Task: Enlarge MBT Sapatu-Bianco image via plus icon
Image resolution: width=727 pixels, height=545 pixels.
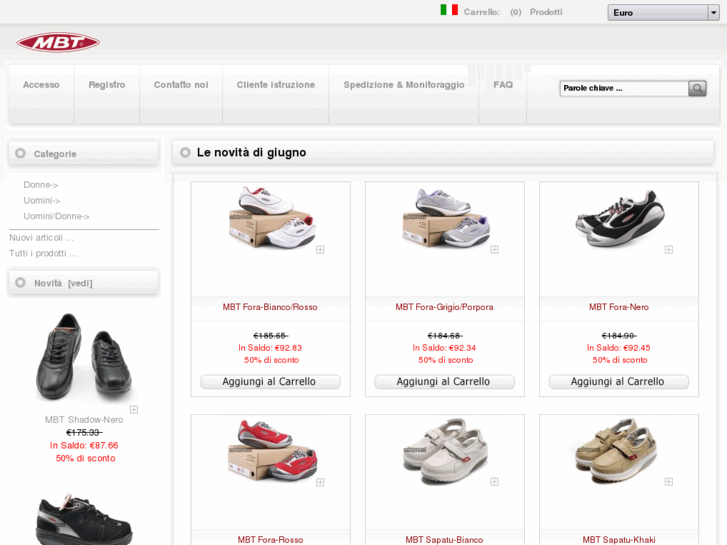Action: pyautogui.click(x=494, y=481)
